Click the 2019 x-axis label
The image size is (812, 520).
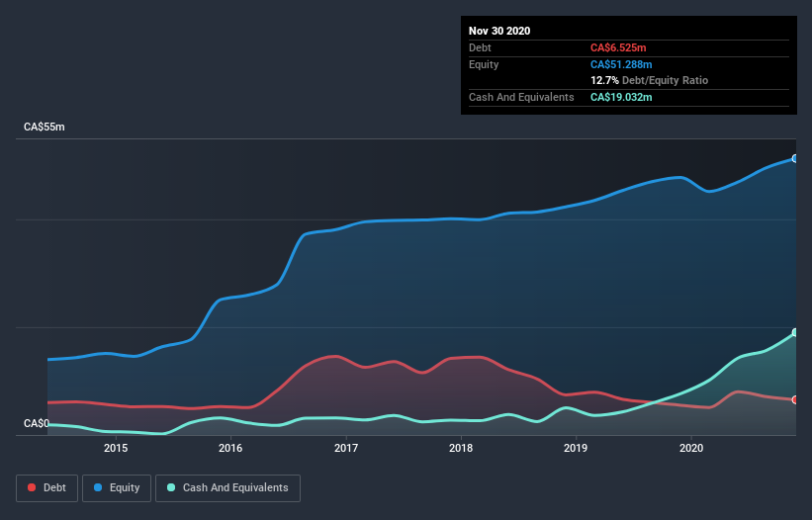click(x=576, y=448)
